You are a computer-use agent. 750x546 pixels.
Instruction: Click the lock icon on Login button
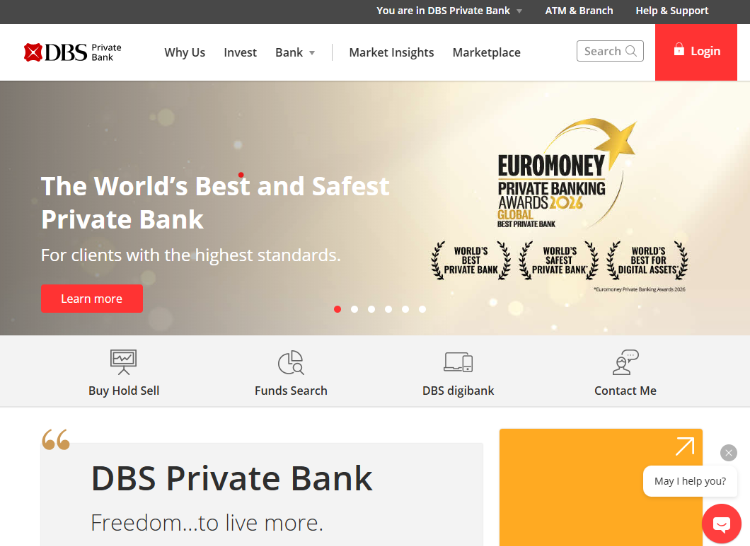point(679,49)
